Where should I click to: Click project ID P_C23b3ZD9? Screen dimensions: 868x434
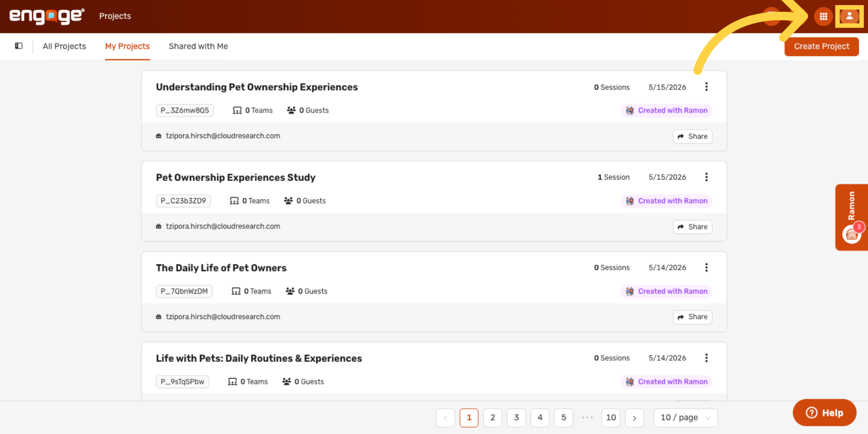pyautogui.click(x=183, y=201)
